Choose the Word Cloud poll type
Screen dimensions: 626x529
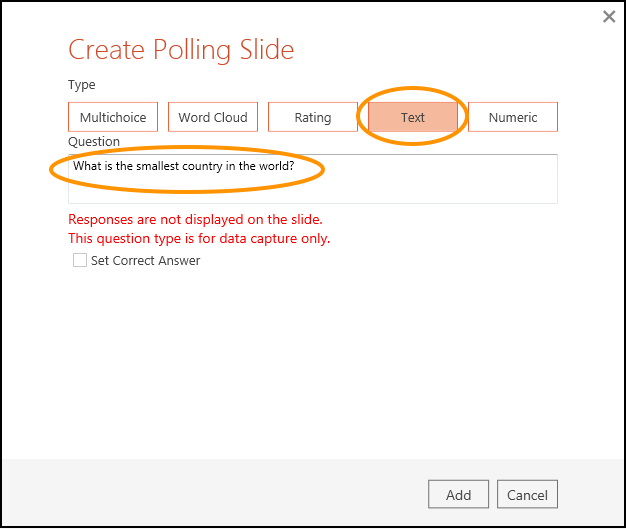coord(213,117)
